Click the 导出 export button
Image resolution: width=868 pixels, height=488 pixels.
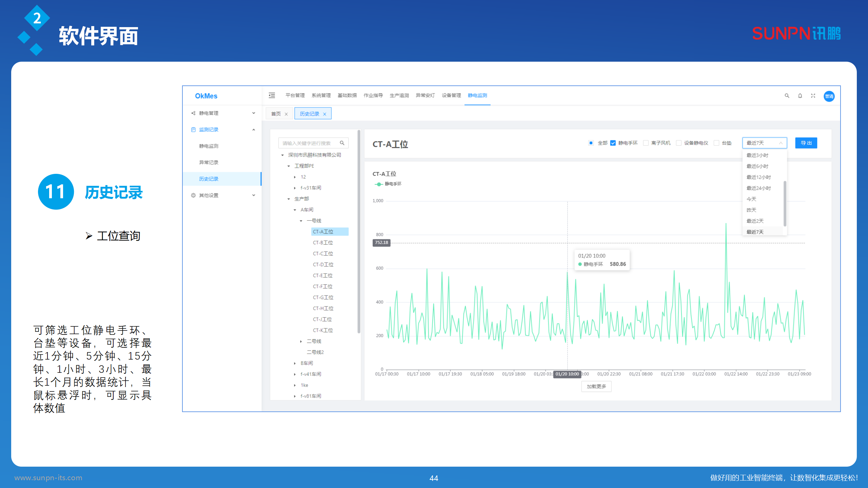pos(806,143)
